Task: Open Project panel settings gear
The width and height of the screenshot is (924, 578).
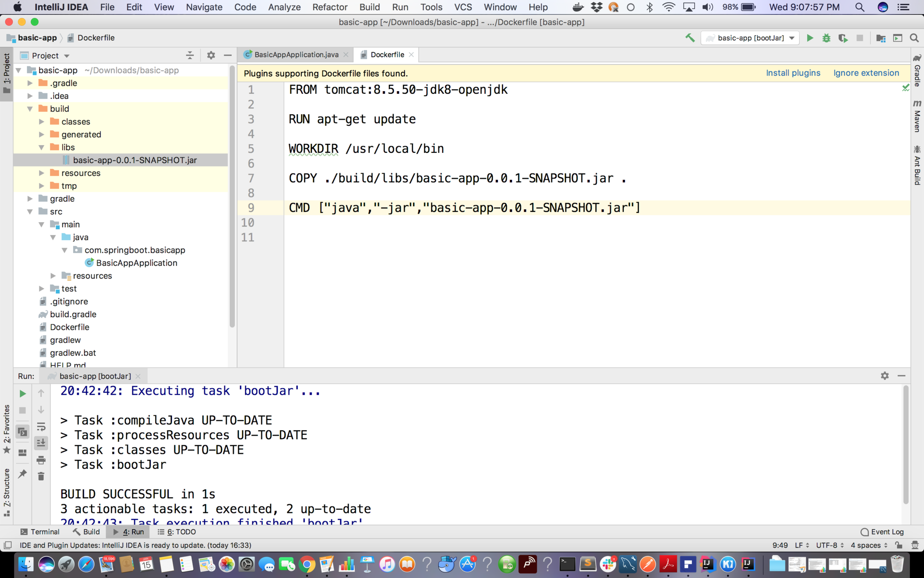Action: (x=211, y=55)
